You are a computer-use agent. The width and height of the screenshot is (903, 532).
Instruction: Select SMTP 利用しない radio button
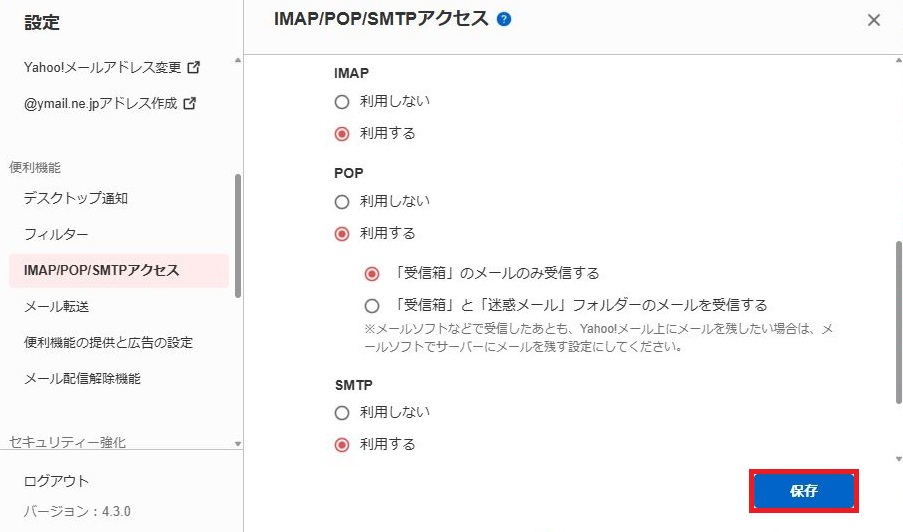click(x=342, y=412)
